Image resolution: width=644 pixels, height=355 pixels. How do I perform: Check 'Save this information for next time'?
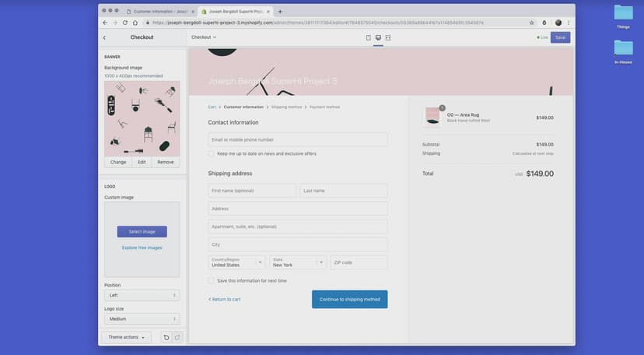[x=212, y=280]
